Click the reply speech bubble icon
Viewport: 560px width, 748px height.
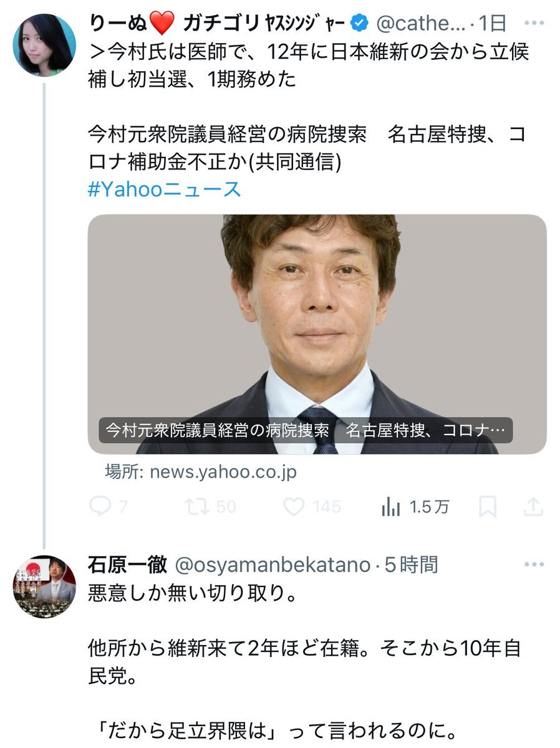click(x=100, y=507)
